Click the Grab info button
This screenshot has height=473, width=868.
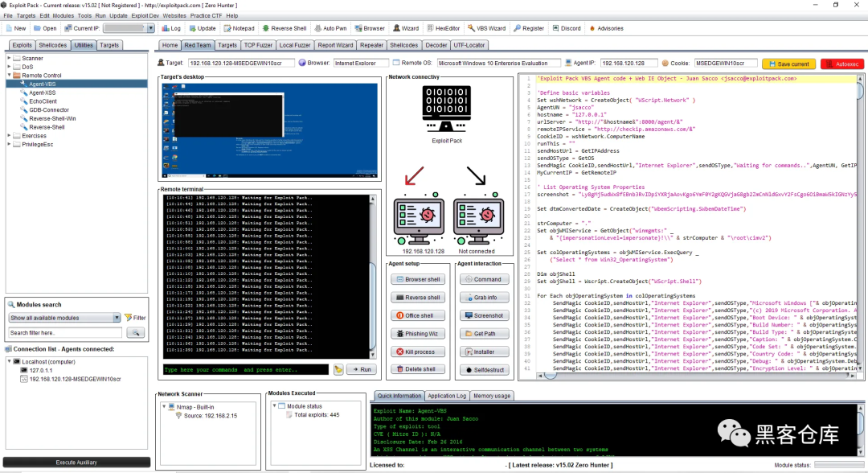(484, 298)
